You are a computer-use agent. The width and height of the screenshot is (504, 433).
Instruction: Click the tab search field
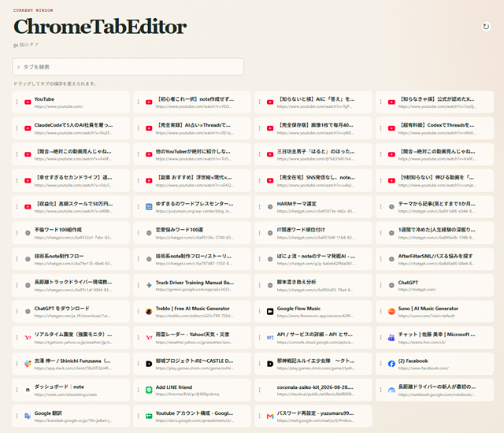[128, 67]
